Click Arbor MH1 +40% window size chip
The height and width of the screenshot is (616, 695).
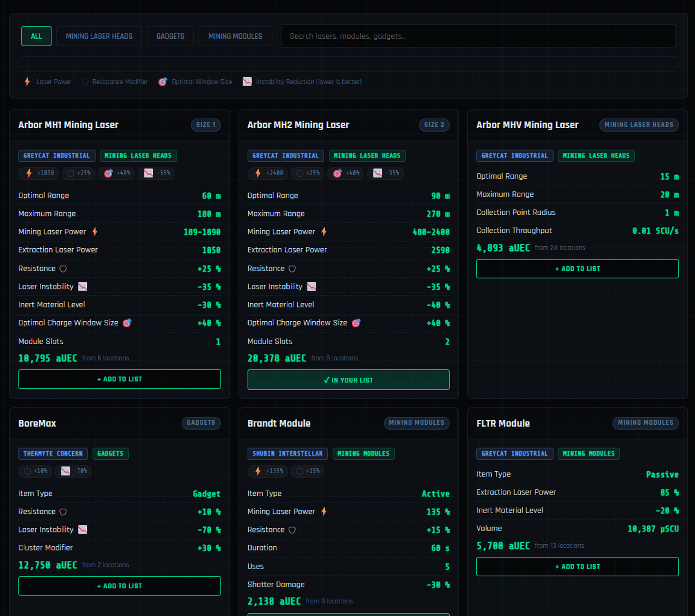click(x=117, y=173)
